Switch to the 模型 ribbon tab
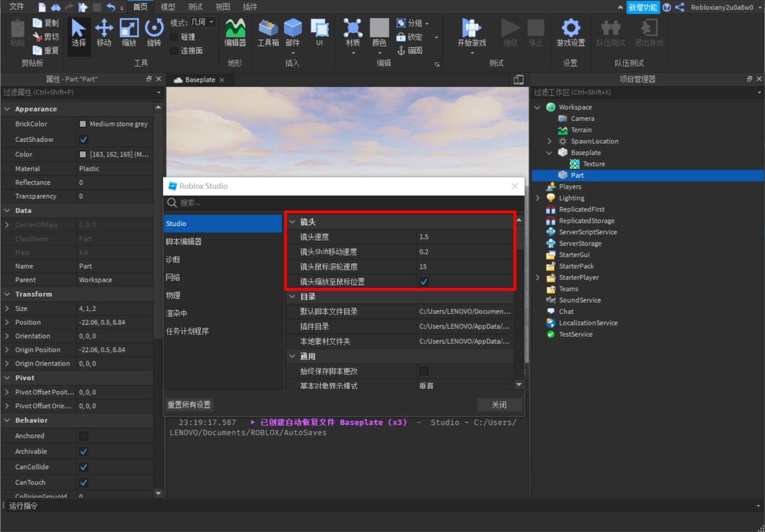The image size is (765, 532). (167, 7)
